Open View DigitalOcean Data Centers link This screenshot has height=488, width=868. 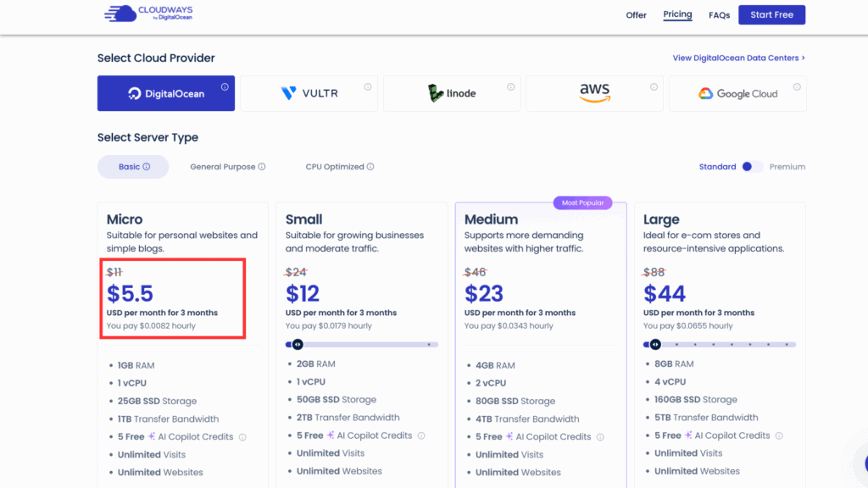pos(738,58)
